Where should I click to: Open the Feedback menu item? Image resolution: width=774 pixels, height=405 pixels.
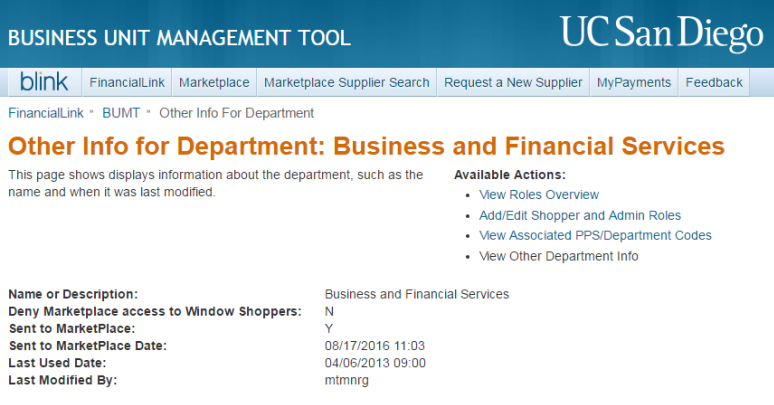714,82
